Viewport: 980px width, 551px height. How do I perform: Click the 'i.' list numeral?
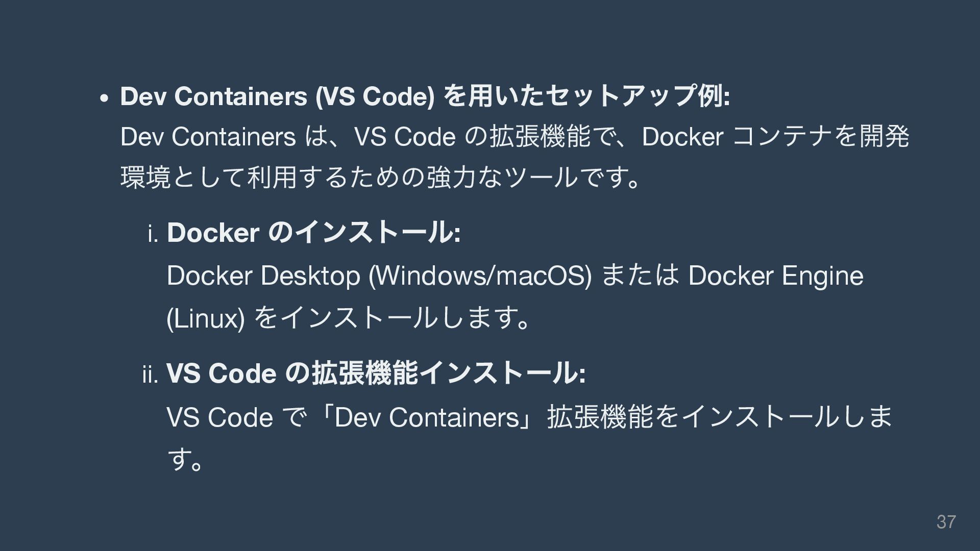pos(154,234)
